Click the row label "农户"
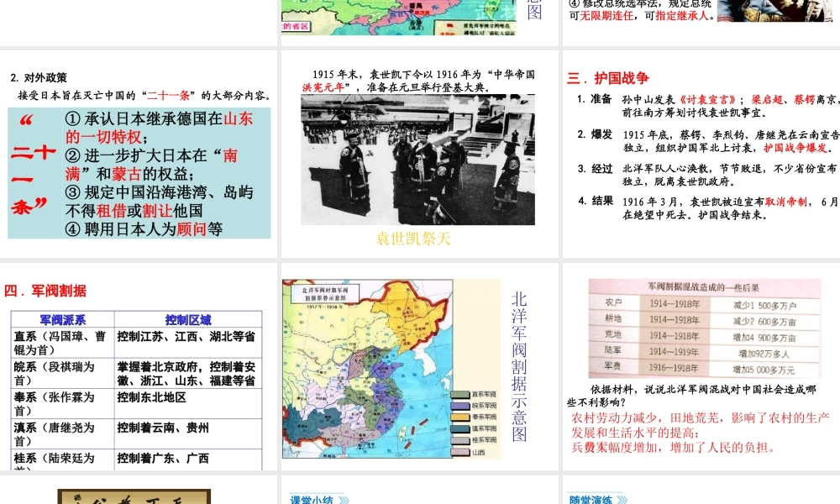Viewport: 840px width, 504px height. click(613, 302)
